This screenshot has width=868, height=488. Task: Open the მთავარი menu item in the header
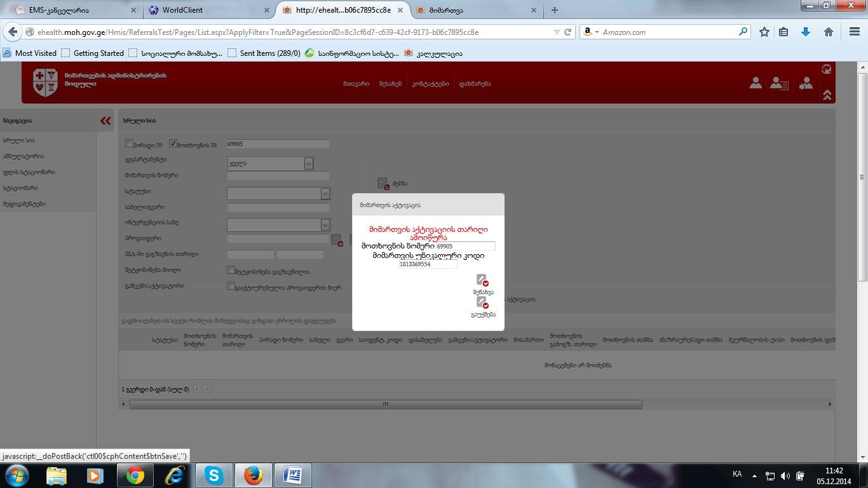pyautogui.click(x=356, y=84)
